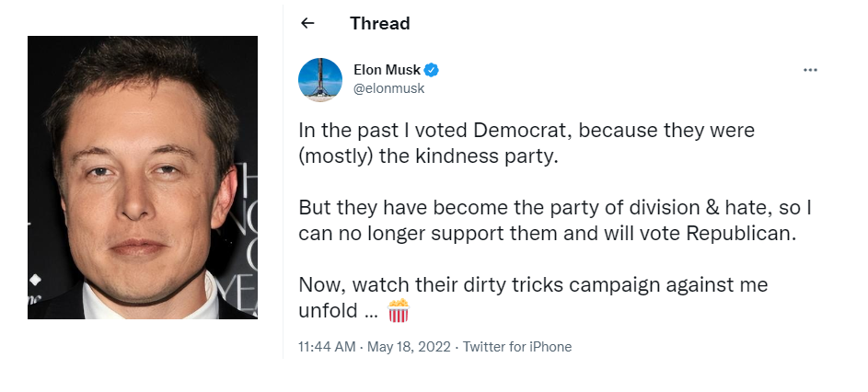Visit the @elonmusk handle
Screen dimensions: 868x392
point(388,88)
